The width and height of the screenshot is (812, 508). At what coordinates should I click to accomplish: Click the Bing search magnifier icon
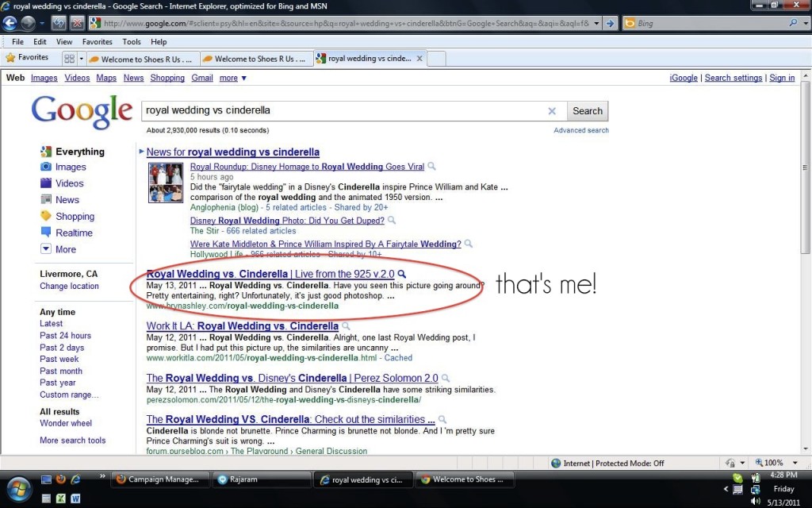[793, 23]
